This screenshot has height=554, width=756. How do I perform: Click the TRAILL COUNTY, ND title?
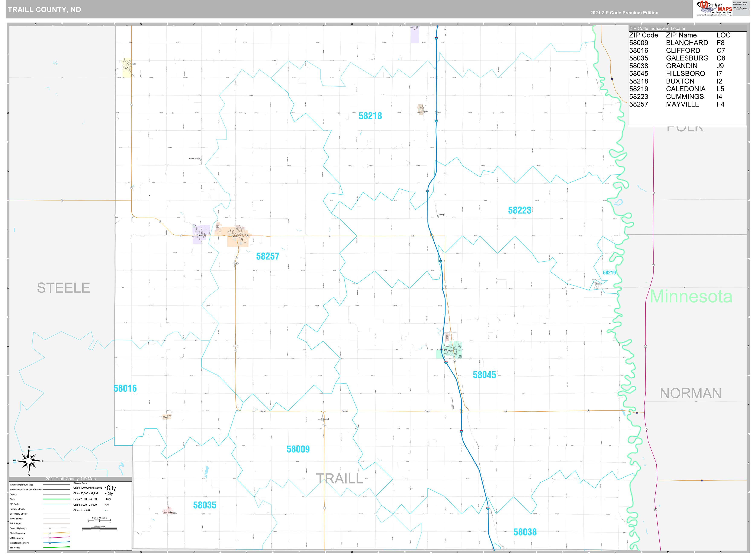[x=45, y=9]
